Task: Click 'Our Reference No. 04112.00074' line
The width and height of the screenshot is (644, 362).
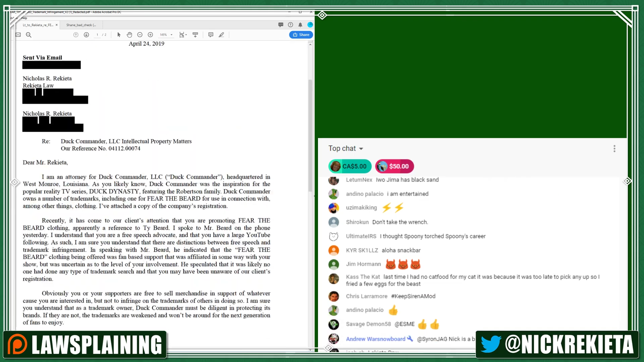Action: (101, 148)
